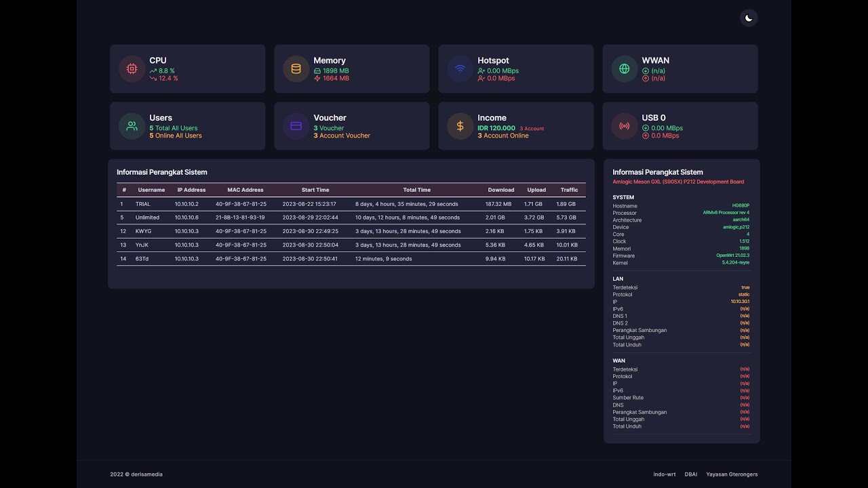Click the SYSTEM section heading

tap(623, 198)
